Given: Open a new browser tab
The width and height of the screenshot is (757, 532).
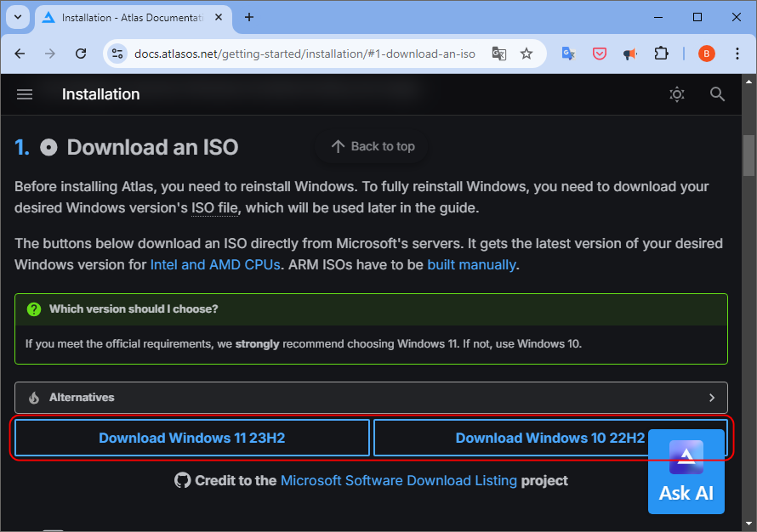Looking at the screenshot, I should 249,17.
